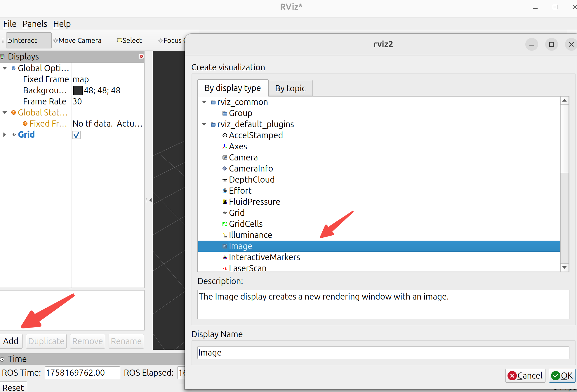Click the scroll down arrow of plugin list
Image resolution: width=577 pixels, height=392 pixels.
(x=564, y=267)
